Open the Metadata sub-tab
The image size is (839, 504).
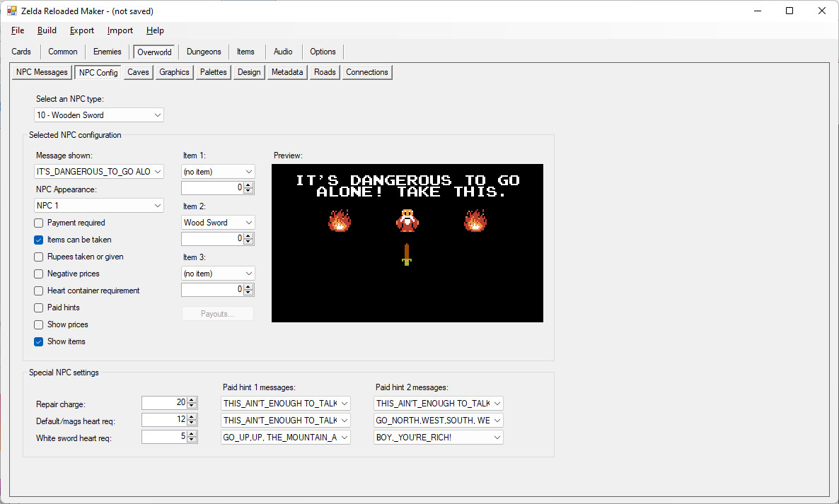click(x=287, y=72)
